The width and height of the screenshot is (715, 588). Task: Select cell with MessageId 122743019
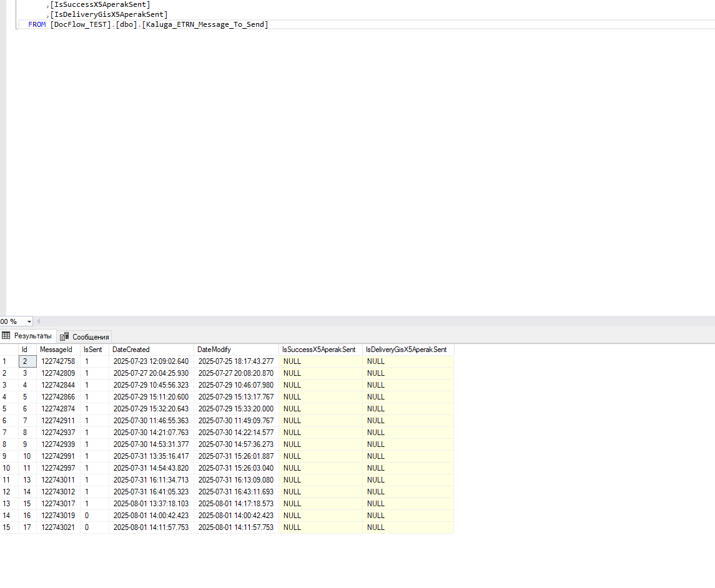58,516
